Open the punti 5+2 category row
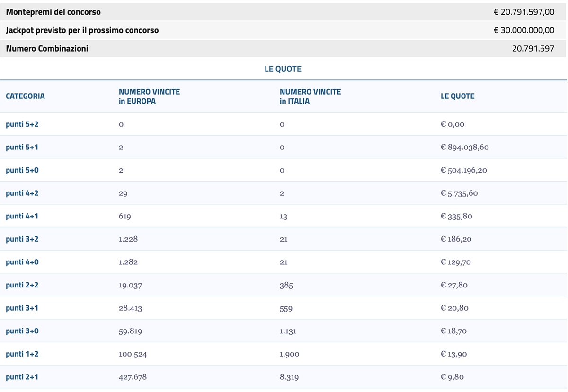 pyautogui.click(x=22, y=124)
